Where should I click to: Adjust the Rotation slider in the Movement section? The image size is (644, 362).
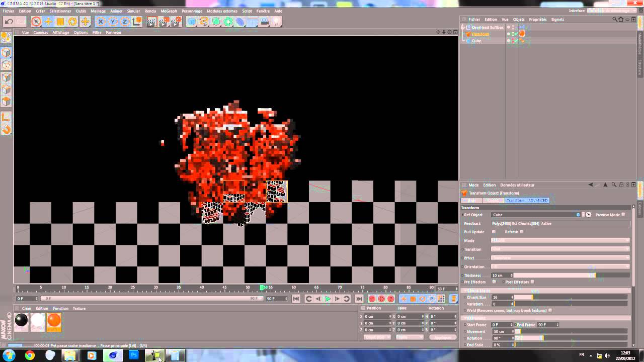(x=572, y=338)
